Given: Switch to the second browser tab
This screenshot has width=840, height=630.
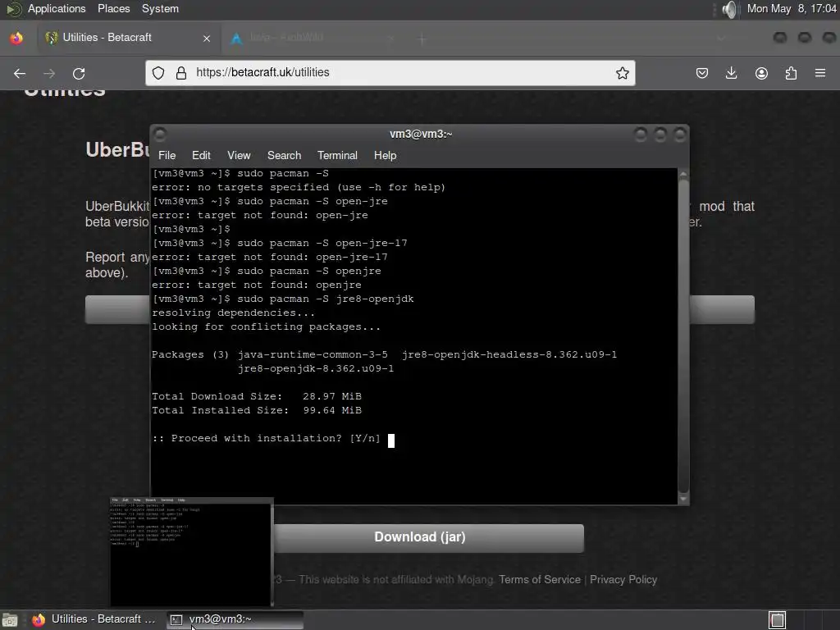Looking at the screenshot, I should tap(313, 38).
